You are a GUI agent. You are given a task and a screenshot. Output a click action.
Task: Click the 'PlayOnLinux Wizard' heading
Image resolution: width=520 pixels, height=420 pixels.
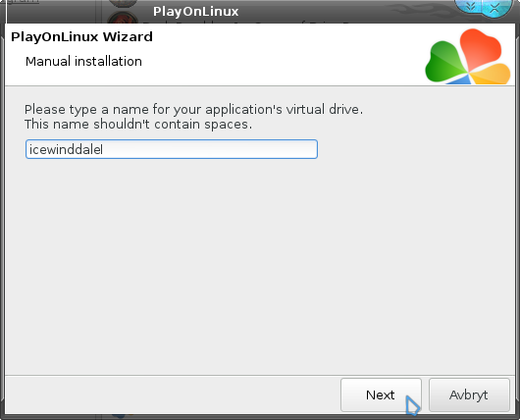click(81, 36)
